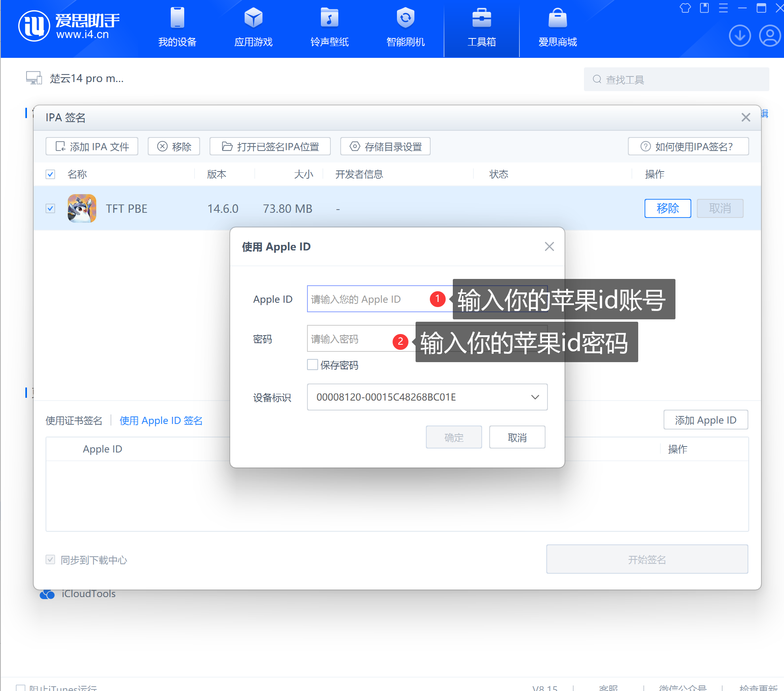Select the 工具箱 toolbox tab
The image size is (784, 691).
[481, 28]
